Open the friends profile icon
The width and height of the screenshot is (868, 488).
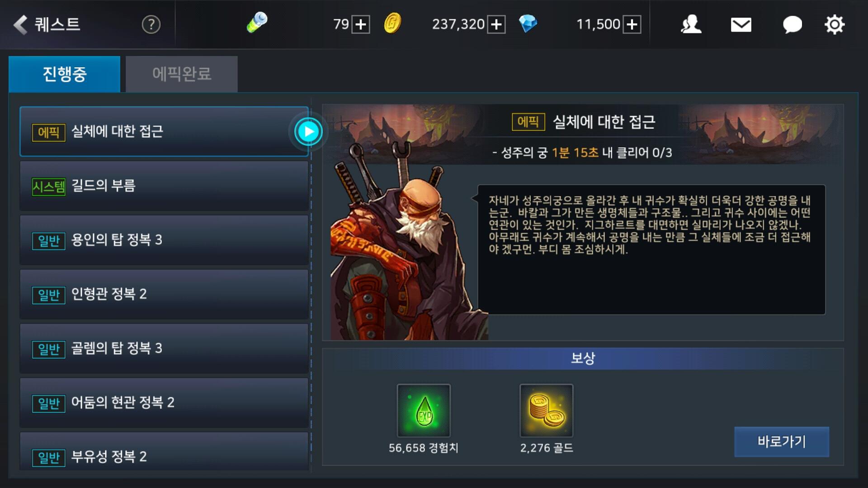coord(691,24)
